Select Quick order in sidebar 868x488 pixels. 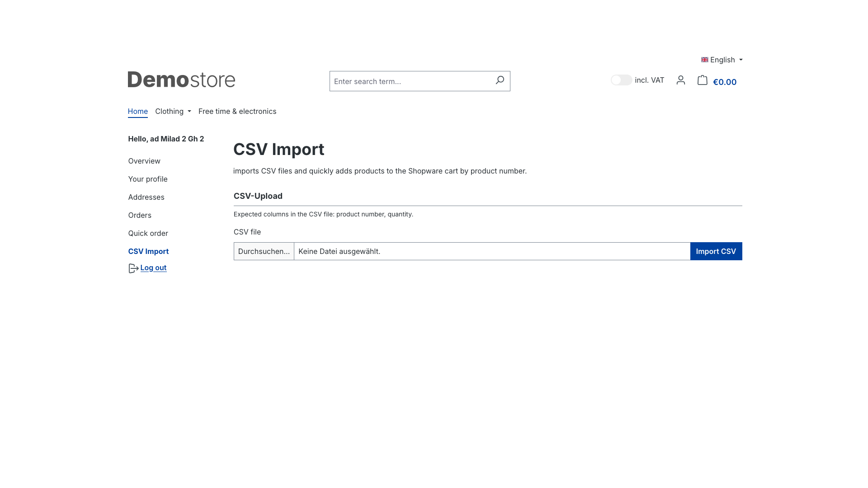(x=148, y=233)
